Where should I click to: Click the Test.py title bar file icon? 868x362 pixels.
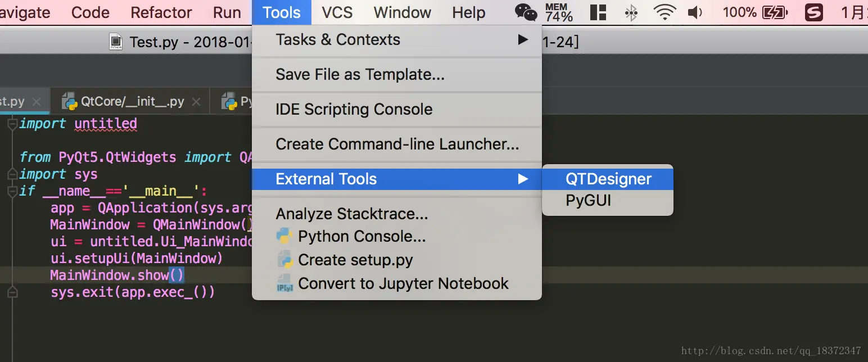coord(116,42)
